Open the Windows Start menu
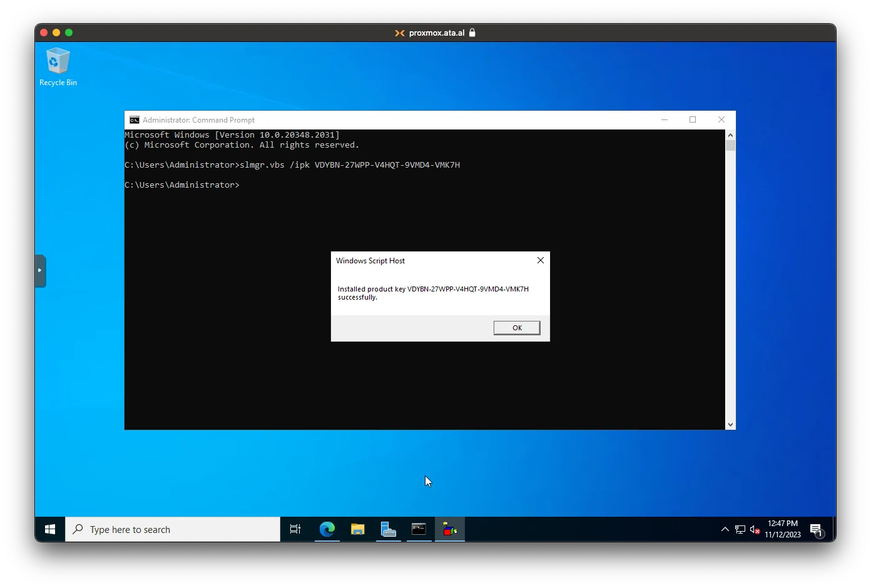Viewport: 871px width, 588px height. point(50,529)
